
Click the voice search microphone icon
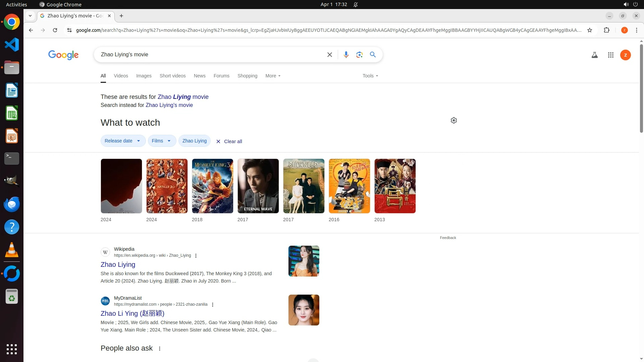click(346, 55)
